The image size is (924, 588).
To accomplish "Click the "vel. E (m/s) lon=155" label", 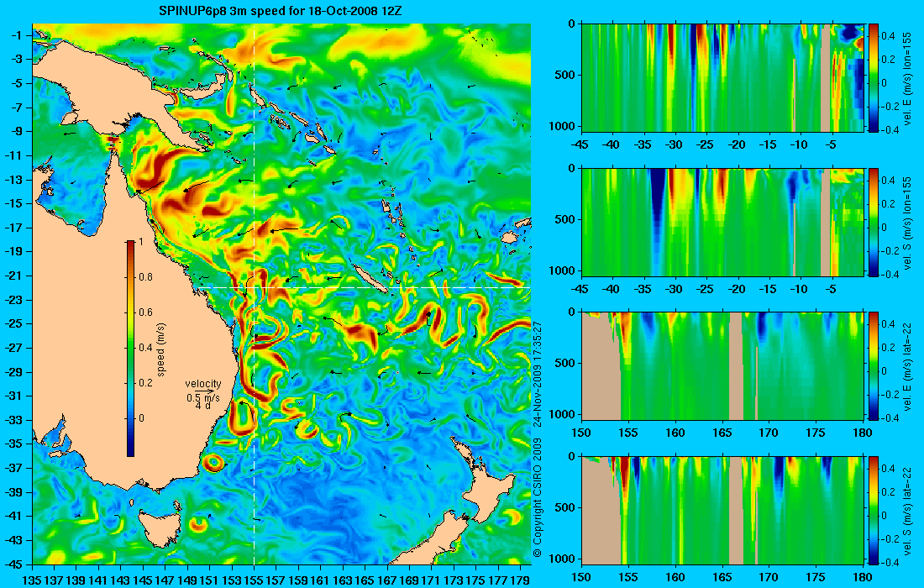I will [907, 78].
